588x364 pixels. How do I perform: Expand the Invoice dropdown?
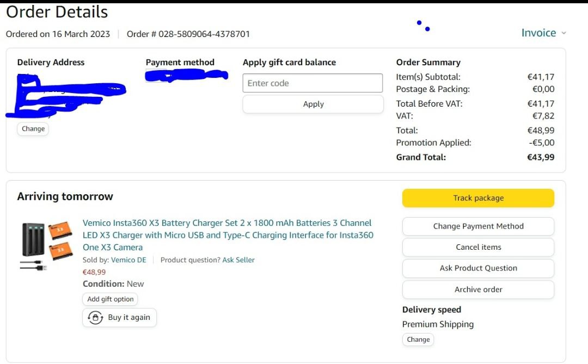pos(538,33)
